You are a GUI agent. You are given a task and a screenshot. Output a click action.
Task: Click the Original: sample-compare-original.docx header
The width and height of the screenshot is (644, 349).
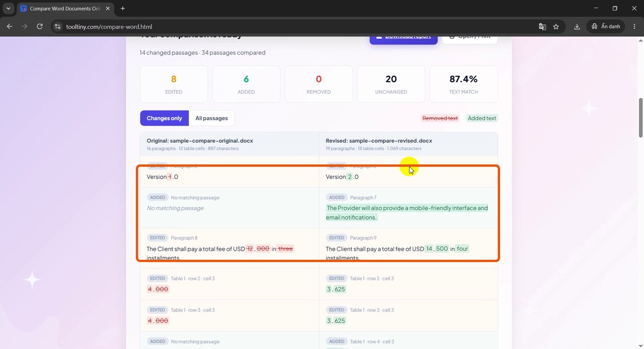click(x=200, y=141)
